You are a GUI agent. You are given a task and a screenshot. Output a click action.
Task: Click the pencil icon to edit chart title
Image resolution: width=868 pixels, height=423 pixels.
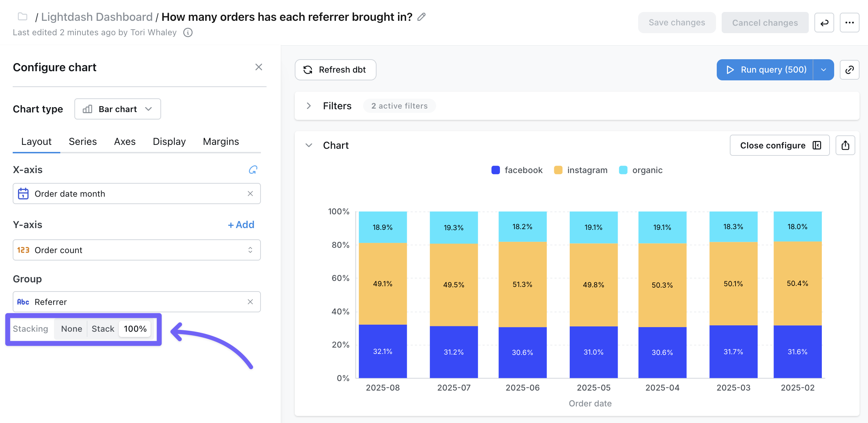pyautogui.click(x=421, y=17)
